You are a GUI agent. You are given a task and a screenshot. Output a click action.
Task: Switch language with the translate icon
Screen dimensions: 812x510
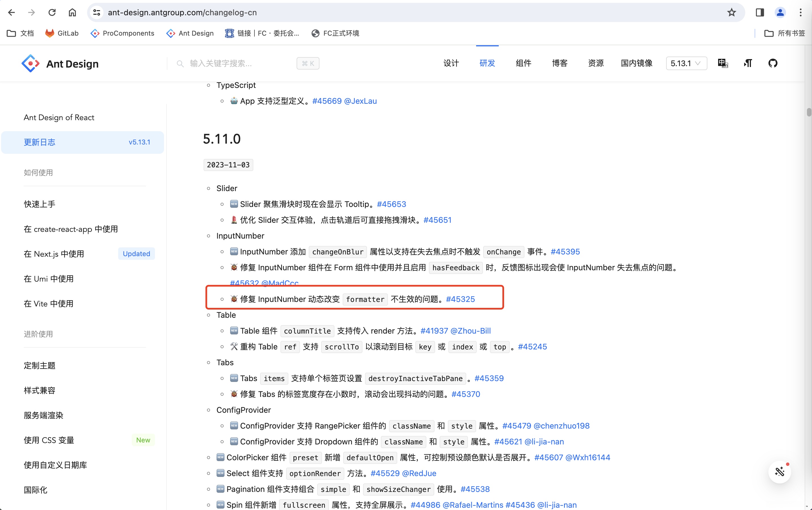(723, 63)
